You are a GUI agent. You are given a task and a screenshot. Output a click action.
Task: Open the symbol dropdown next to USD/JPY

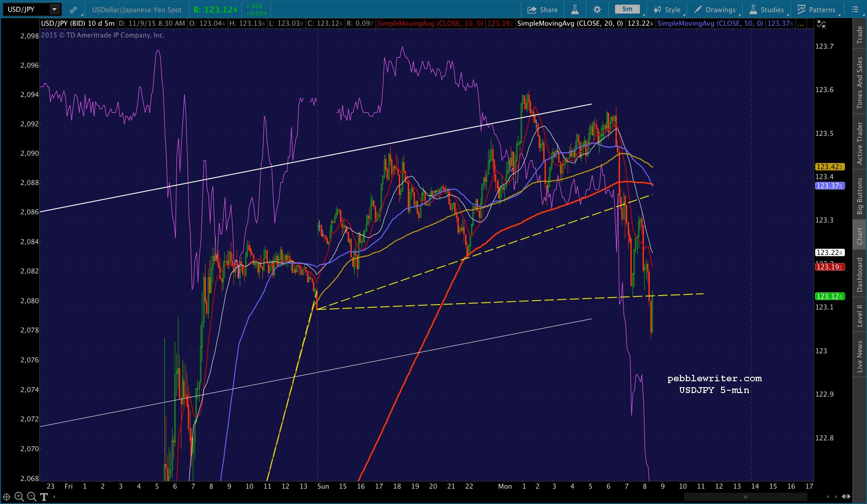[x=55, y=9]
